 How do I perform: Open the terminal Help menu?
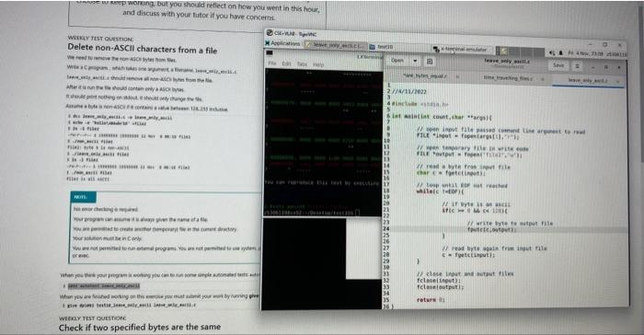tap(318, 64)
